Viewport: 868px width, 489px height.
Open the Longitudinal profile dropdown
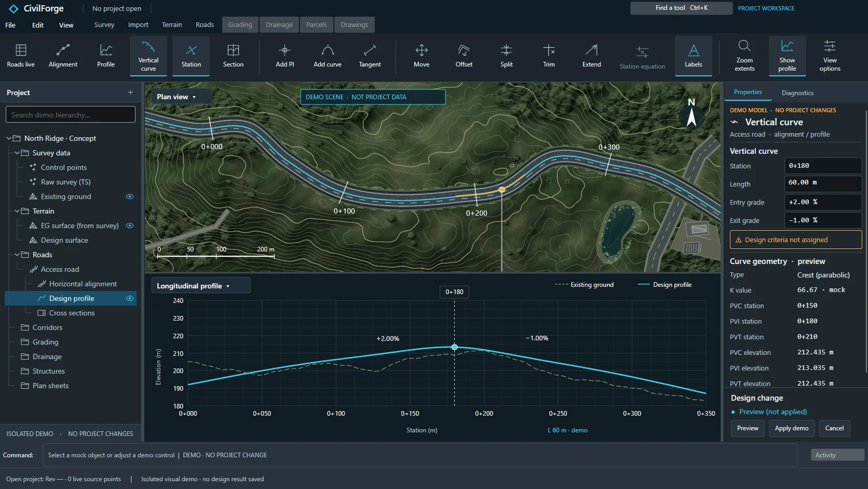201,286
